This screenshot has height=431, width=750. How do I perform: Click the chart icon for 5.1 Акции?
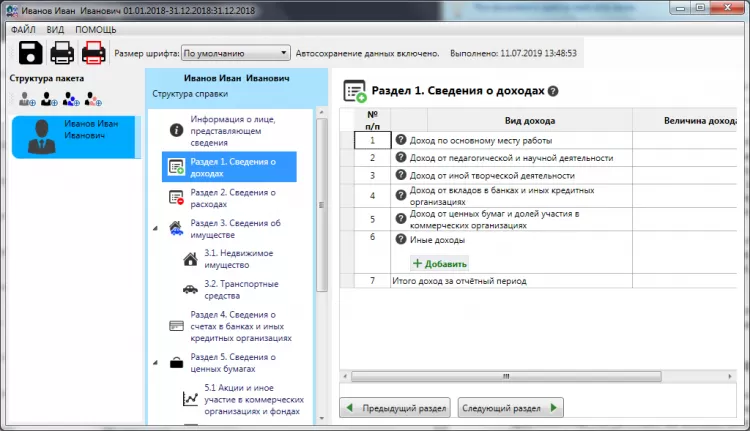tap(190, 398)
